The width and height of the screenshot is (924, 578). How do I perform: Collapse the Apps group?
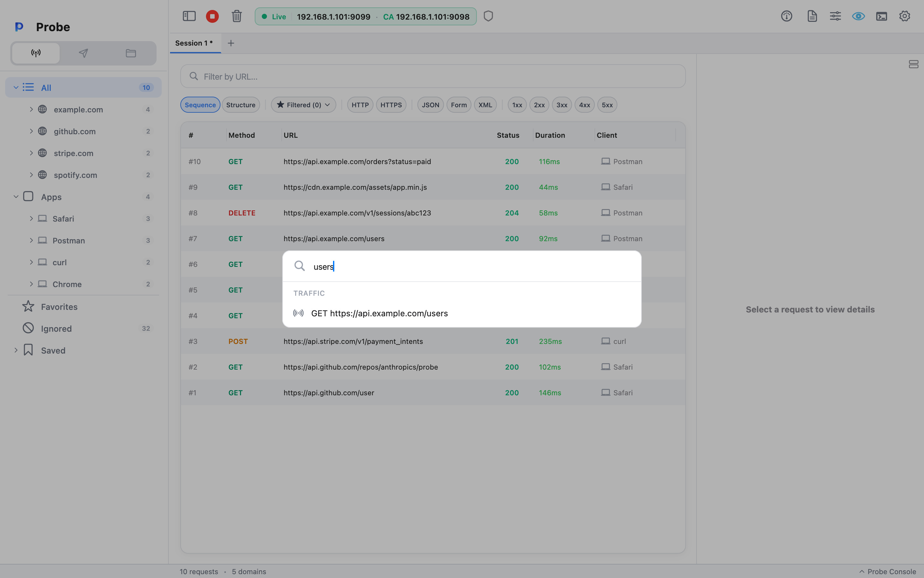pyautogui.click(x=16, y=197)
